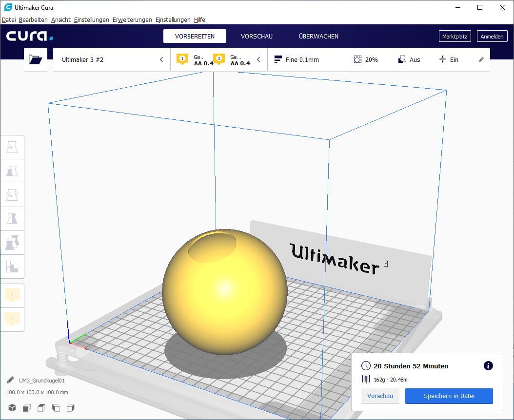
Task: Select the Scale tool in left toolbar
Action: 12,171
